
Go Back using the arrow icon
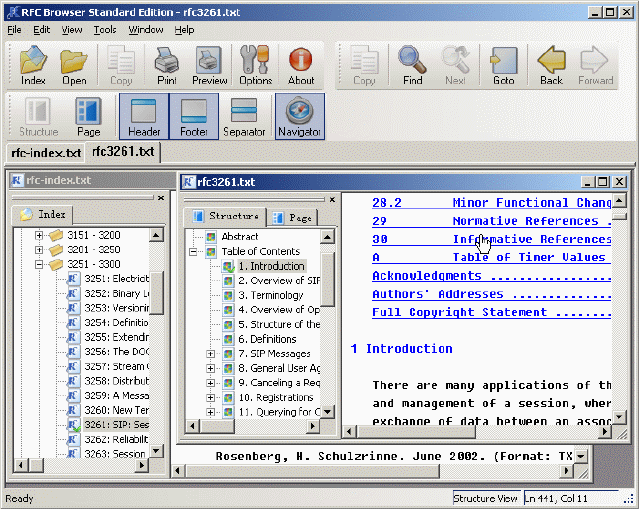[551, 66]
